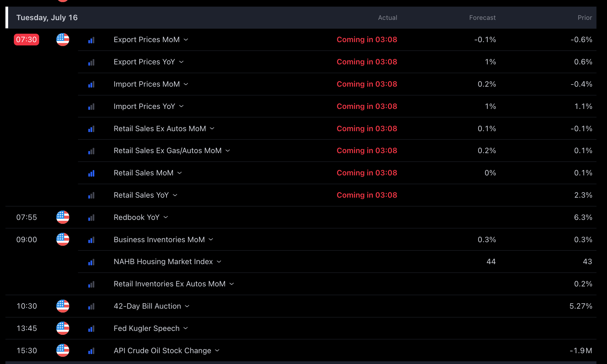Expand Retail Sales Ex Gas/Autos MoM chevron
Image resolution: width=607 pixels, height=364 pixels.
coord(228,151)
